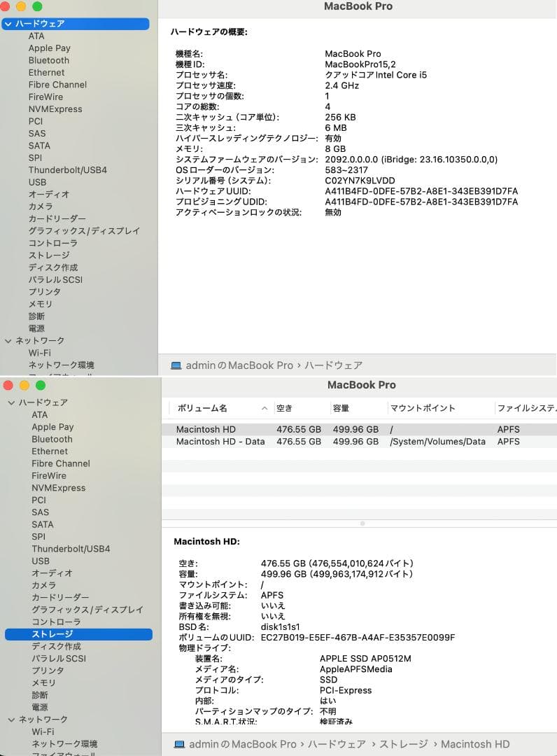Screen dimensions: 557x756
Task: Select PCI in the top window sidebar
Action: tap(36, 121)
